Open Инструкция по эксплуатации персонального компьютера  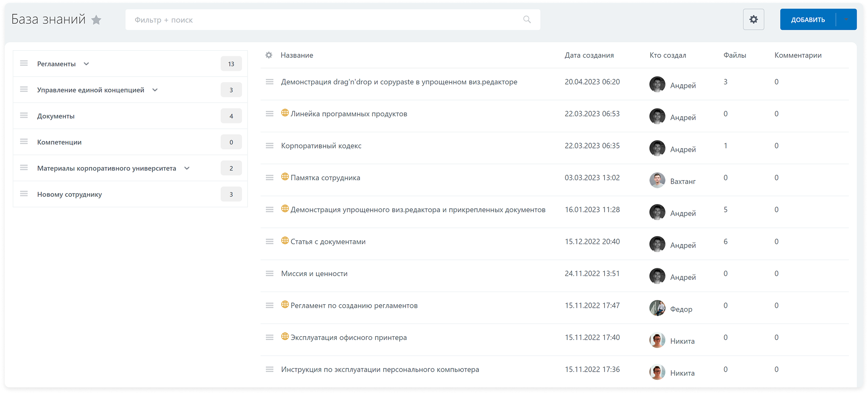coord(380,369)
